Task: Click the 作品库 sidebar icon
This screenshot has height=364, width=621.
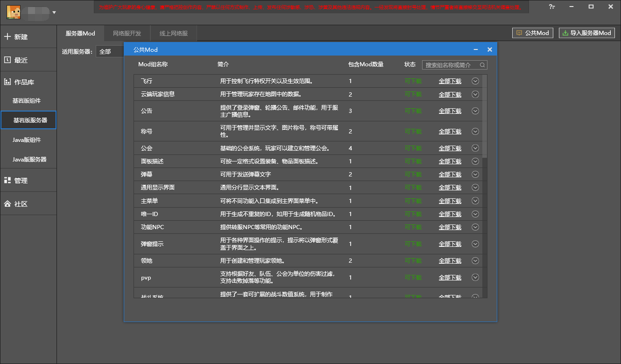Action: click(x=7, y=82)
